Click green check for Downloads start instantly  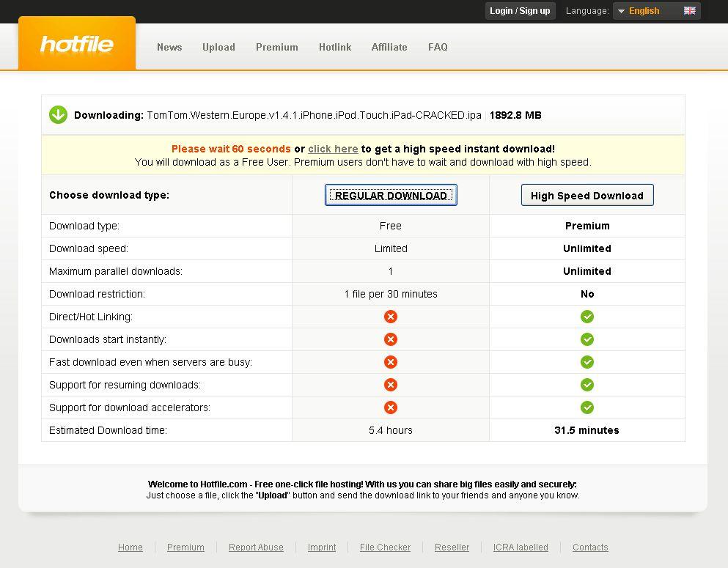pyautogui.click(x=587, y=339)
